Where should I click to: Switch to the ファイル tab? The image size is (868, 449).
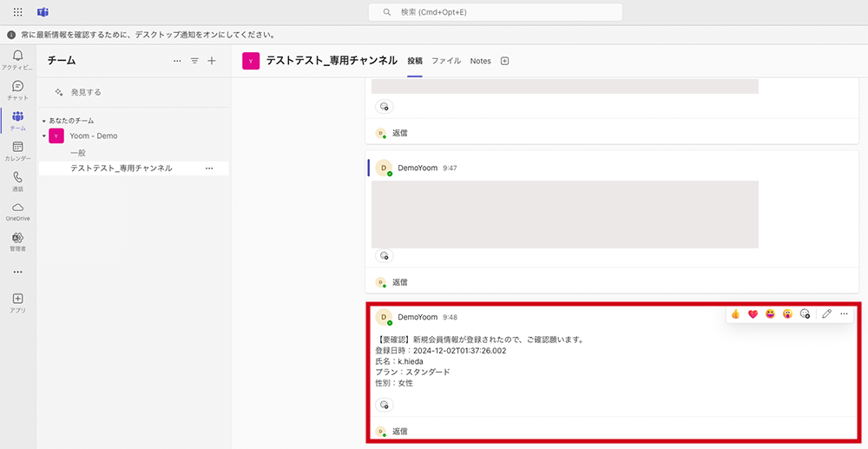tap(446, 61)
